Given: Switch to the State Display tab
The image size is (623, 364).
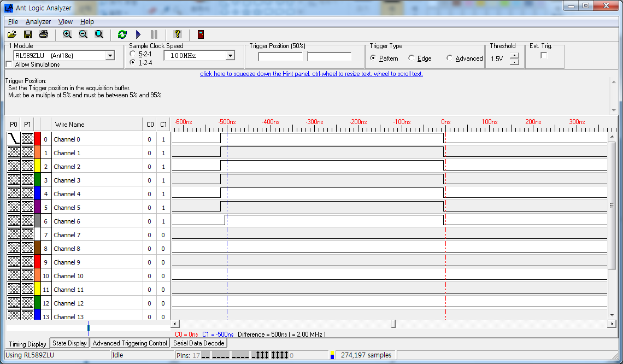Looking at the screenshot, I should click(69, 343).
